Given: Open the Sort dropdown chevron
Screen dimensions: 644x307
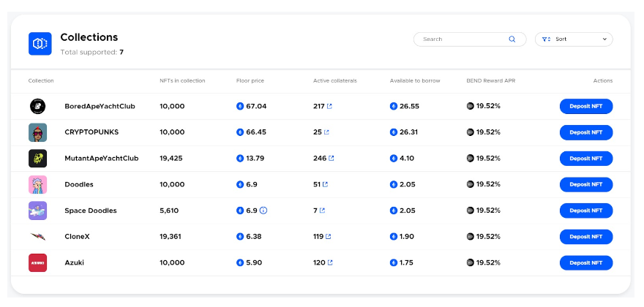Looking at the screenshot, I should click(x=604, y=39).
